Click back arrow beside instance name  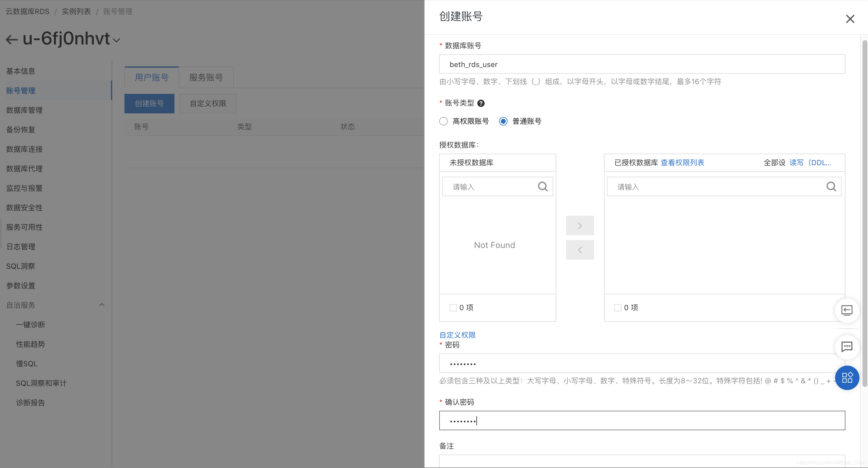(x=12, y=40)
